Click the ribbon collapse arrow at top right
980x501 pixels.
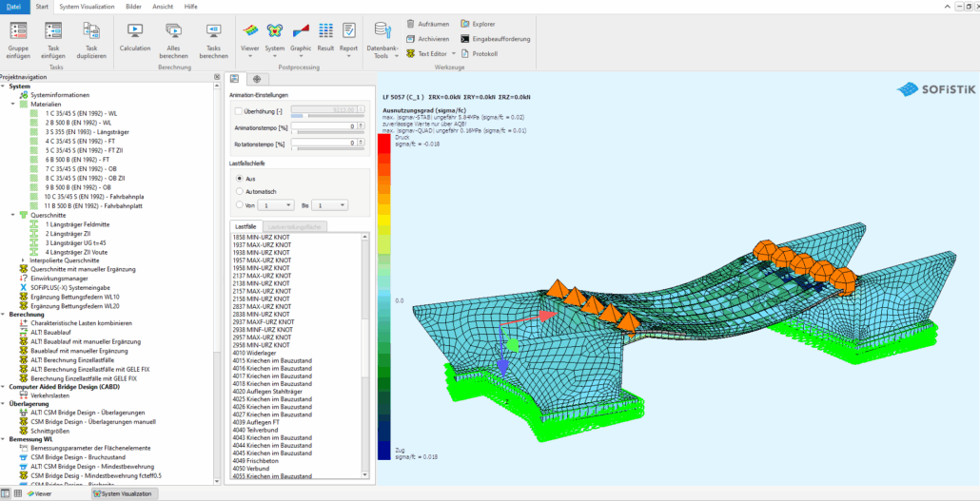tap(947, 7)
